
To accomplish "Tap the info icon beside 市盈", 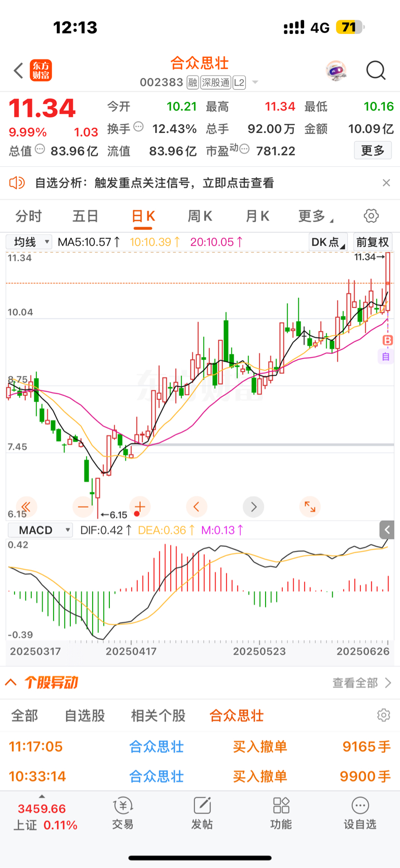I will click(x=244, y=150).
